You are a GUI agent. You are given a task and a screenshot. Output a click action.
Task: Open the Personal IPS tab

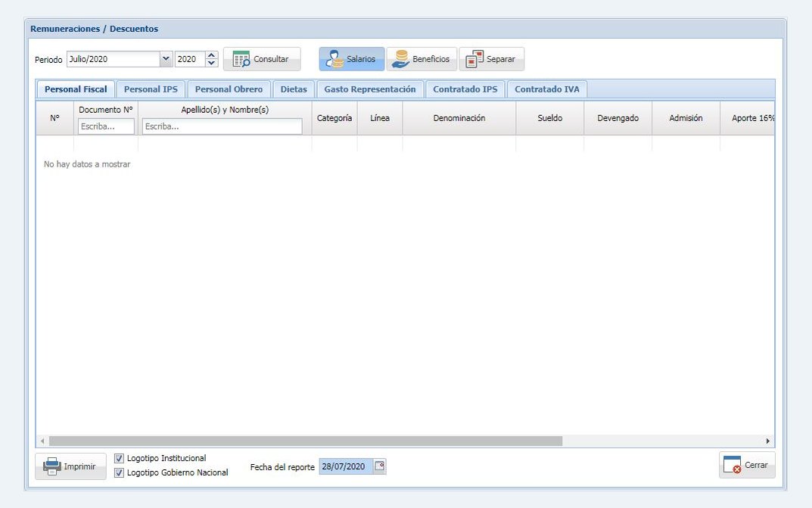pyautogui.click(x=151, y=89)
